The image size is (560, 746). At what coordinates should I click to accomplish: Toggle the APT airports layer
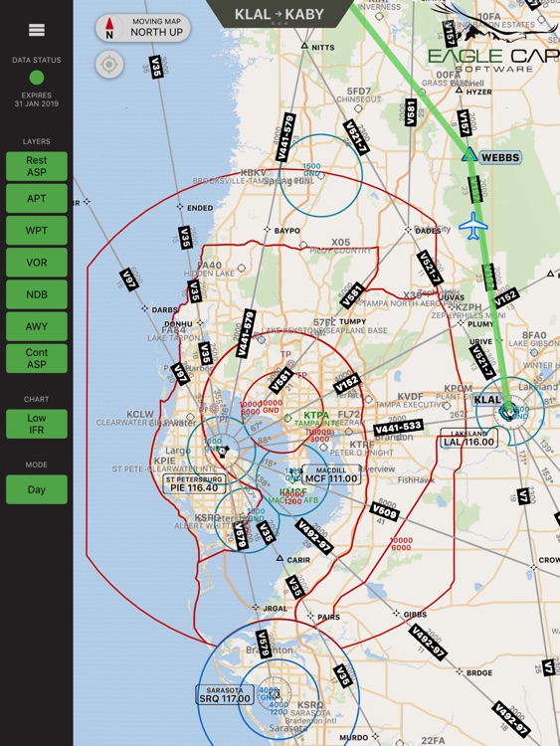(37, 198)
